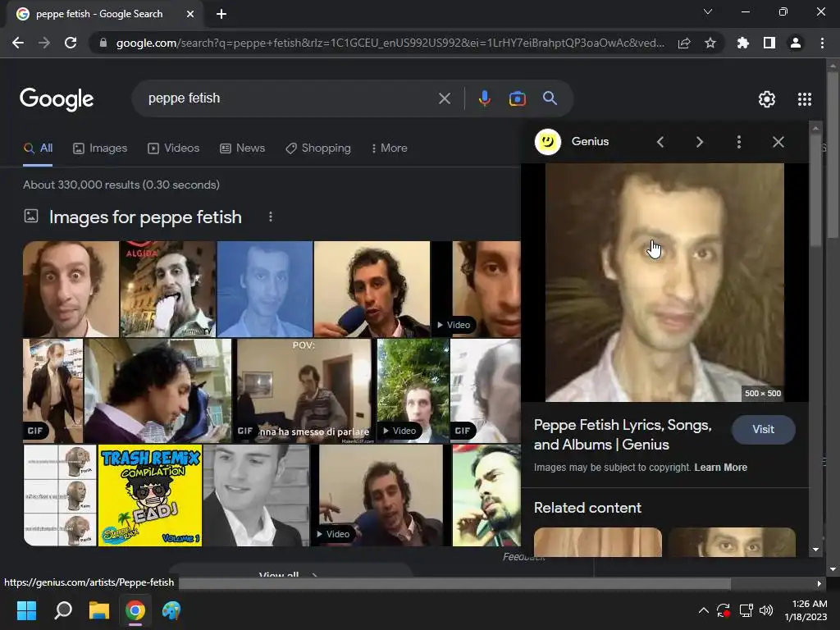Open the green trees video thumbnail
This screenshot has width=840, height=630.
click(x=413, y=390)
